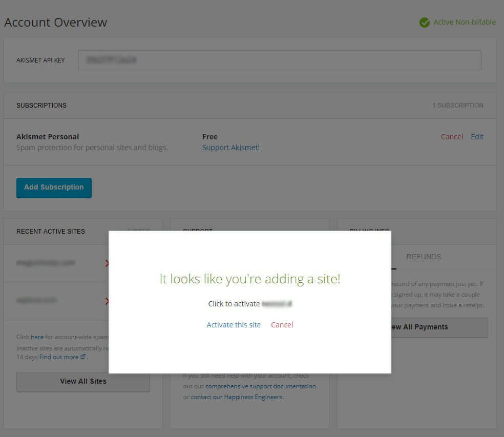
Task: Click the Recent Active Sites header
Action: 51,232
